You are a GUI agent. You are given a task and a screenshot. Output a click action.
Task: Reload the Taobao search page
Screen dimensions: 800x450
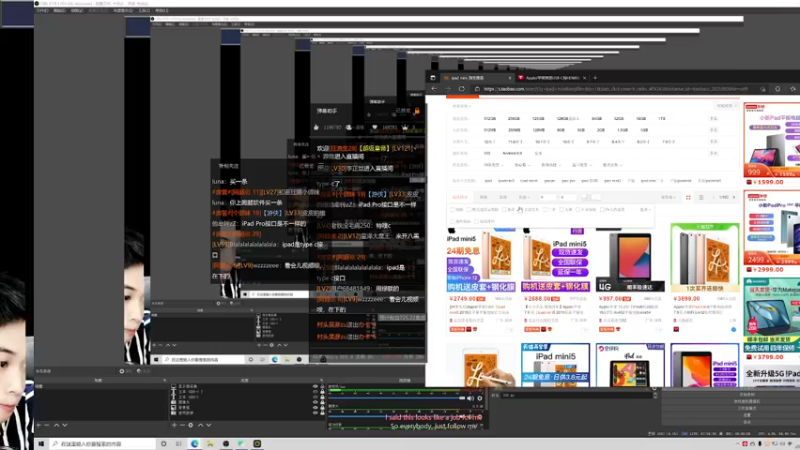pos(462,89)
